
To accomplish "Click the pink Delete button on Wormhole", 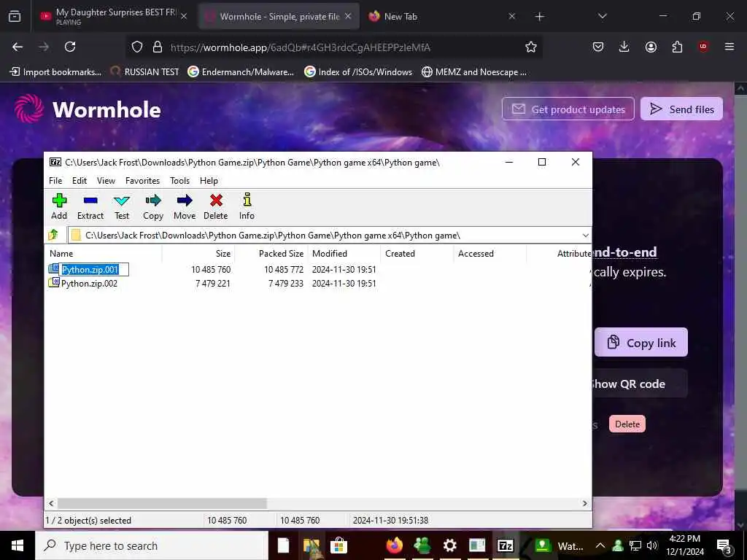I will (627, 424).
